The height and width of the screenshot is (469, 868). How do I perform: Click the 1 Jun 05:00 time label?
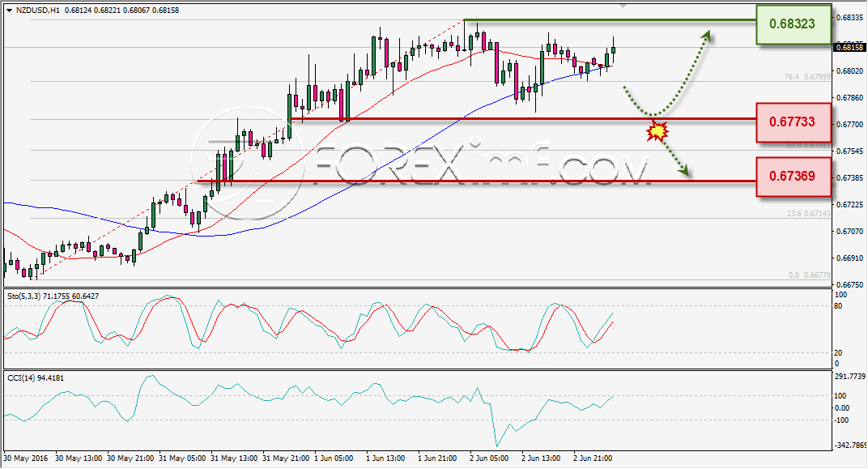(x=334, y=458)
